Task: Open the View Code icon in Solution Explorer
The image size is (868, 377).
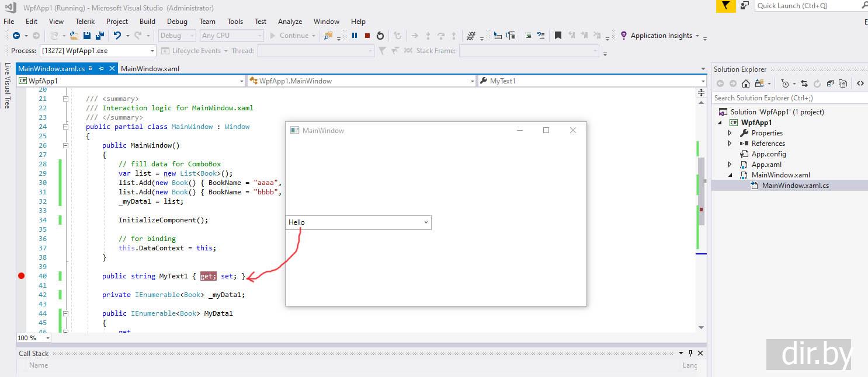Action: pos(860,83)
